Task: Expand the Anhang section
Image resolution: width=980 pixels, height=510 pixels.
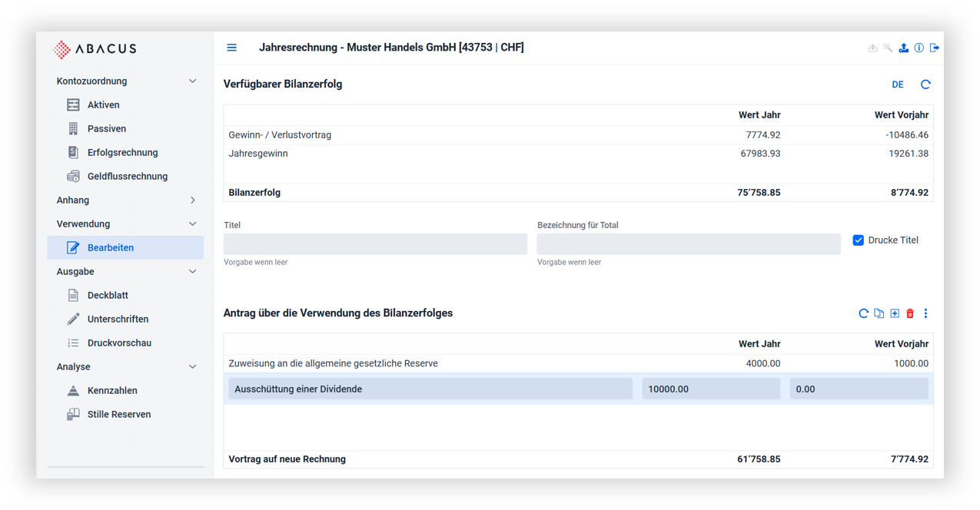Action: pyautogui.click(x=192, y=200)
